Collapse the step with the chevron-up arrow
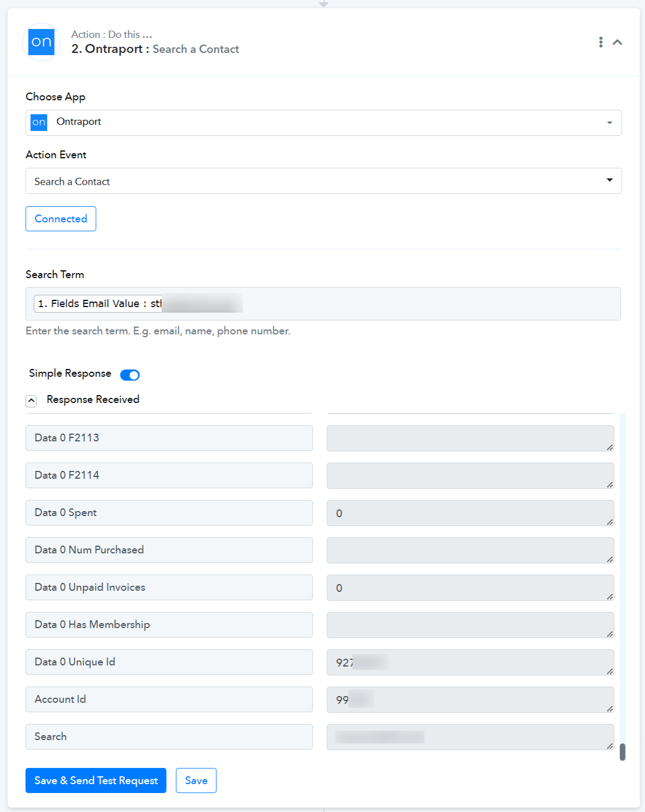This screenshot has height=812, width=645. tap(617, 42)
